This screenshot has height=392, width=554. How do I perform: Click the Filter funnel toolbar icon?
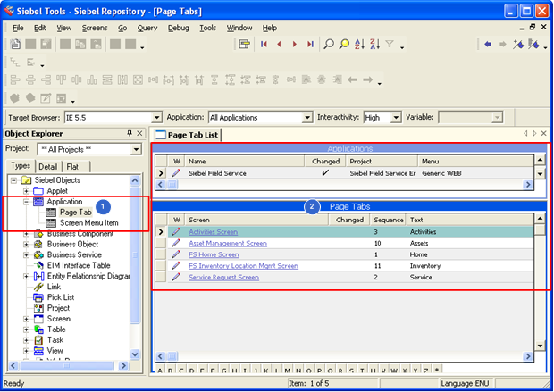coord(390,44)
